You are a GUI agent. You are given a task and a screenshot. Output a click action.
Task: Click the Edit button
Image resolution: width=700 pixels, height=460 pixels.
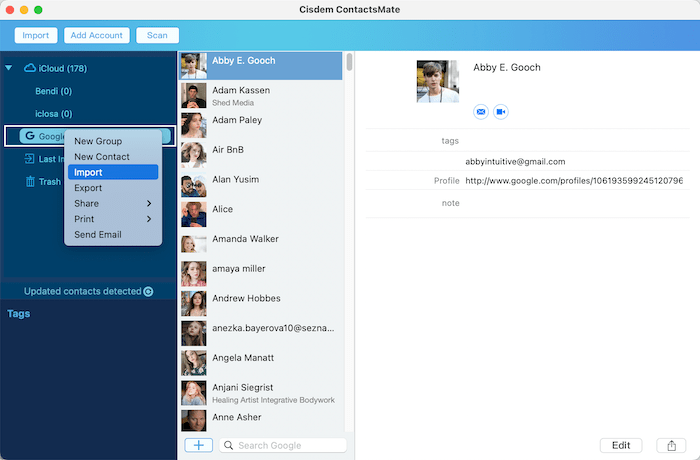click(621, 445)
